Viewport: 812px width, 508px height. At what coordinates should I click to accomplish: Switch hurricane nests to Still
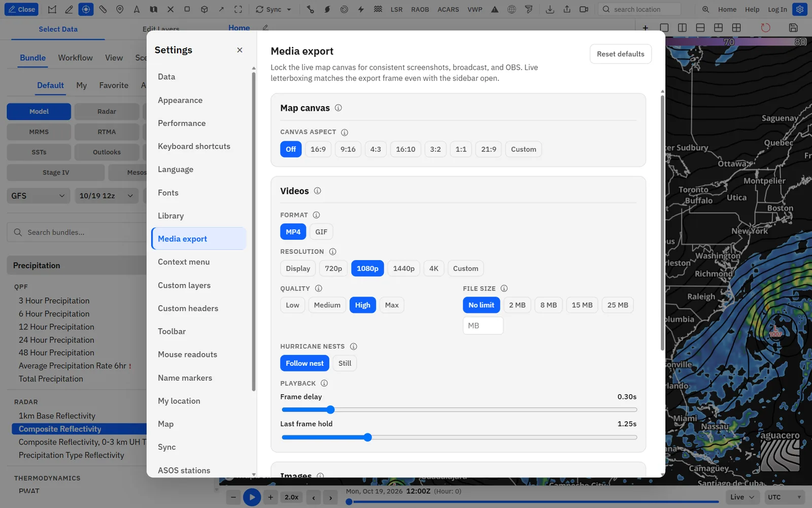tap(345, 363)
